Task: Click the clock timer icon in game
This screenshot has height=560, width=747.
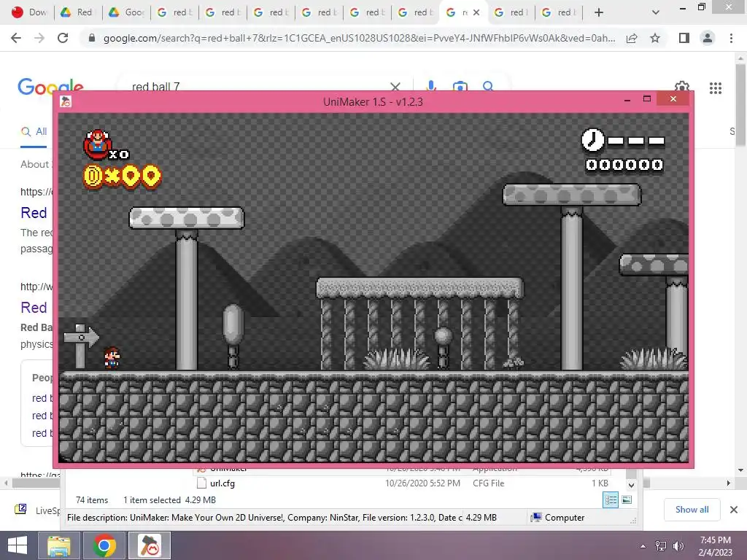Action: (x=592, y=140)
